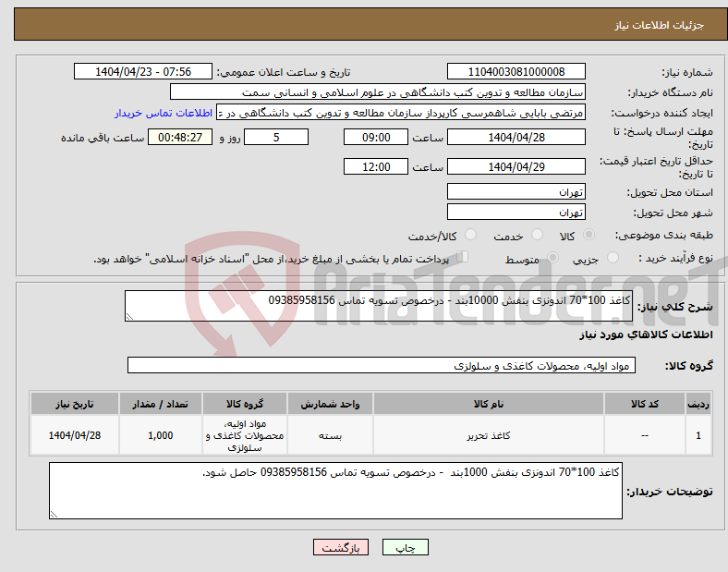
Task: Select the جزیی purchase type radio
Action: tap(613, 258)
